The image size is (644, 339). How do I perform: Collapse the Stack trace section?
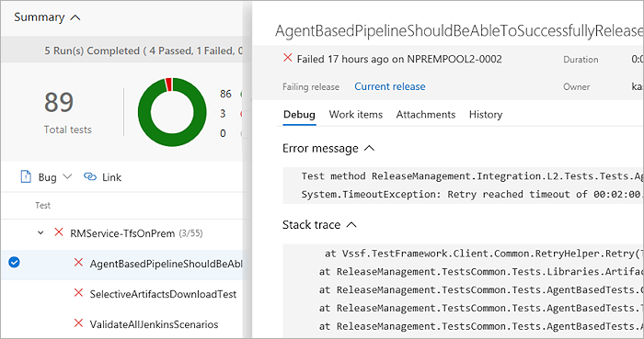[x=351, y=225]
